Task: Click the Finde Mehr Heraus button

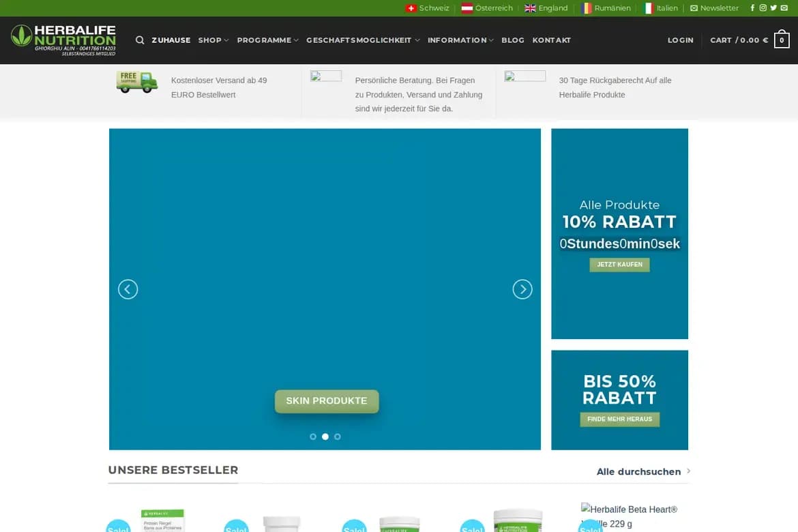Action: (x=619, y=419)
